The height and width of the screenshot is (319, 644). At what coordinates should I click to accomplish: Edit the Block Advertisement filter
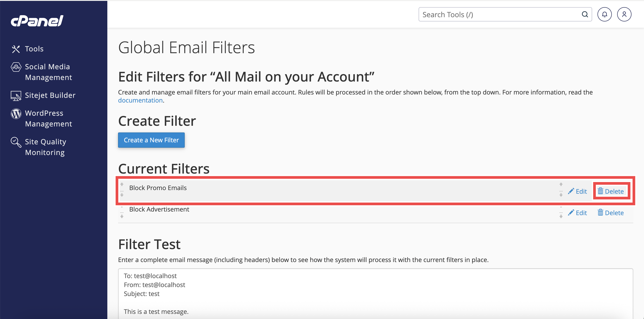tap(578, 213)
